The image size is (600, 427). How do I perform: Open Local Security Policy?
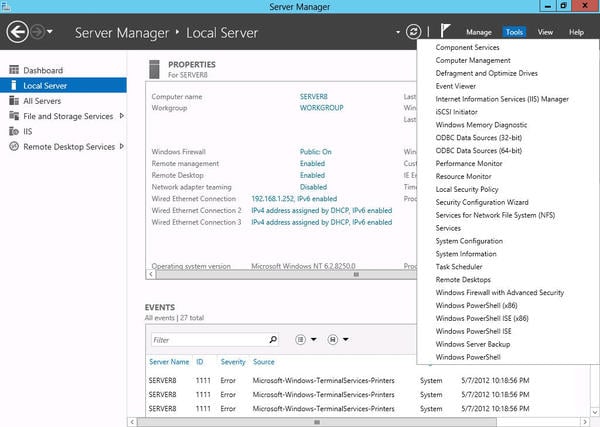pyautogui.click(x=467, y=189)
